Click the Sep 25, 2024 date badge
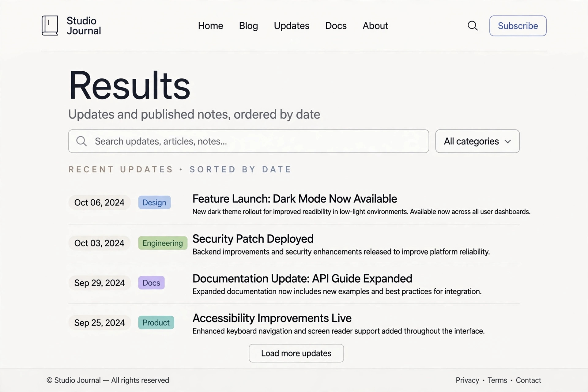This screenshot has height=392, width=588. [x=100, y=322]
